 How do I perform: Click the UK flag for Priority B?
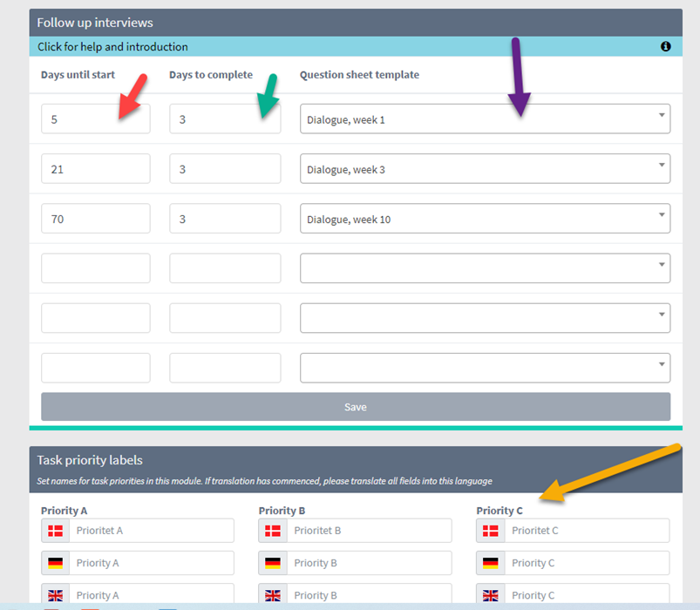272,594
